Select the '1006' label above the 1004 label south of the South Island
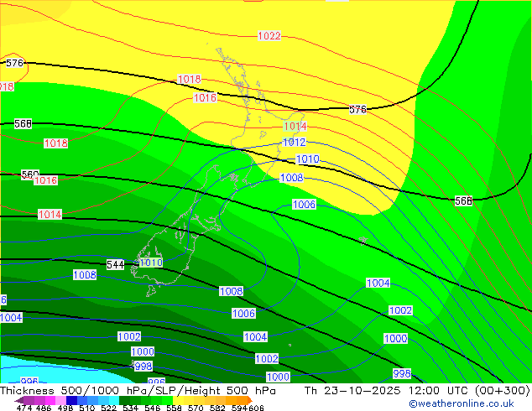Screen dimensions: 532x411 [243, 314]
